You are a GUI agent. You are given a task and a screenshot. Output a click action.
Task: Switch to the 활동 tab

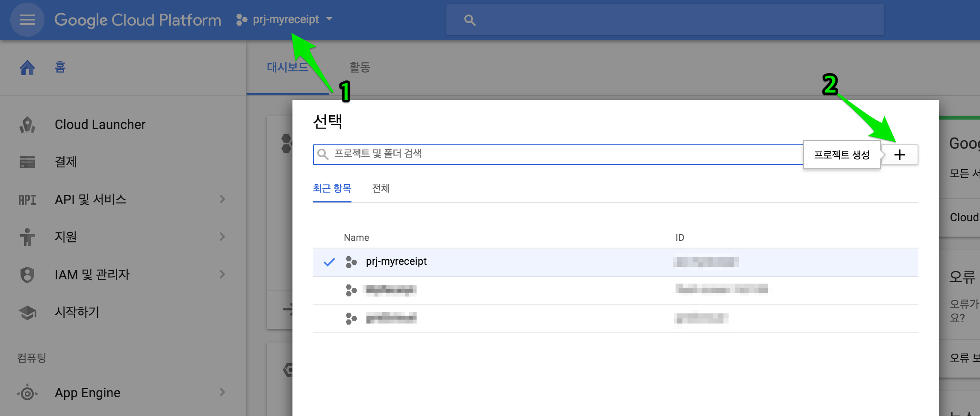[x=360, y=67]
